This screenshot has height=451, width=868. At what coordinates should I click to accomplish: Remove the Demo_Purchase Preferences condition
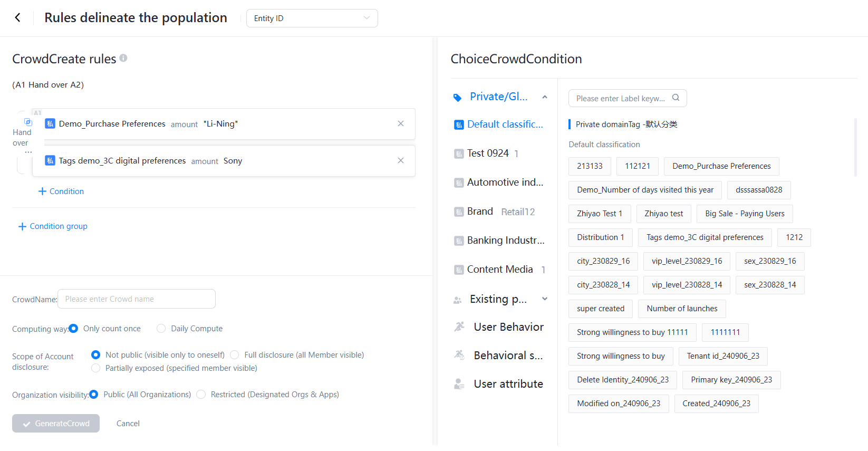coord(401,123)
